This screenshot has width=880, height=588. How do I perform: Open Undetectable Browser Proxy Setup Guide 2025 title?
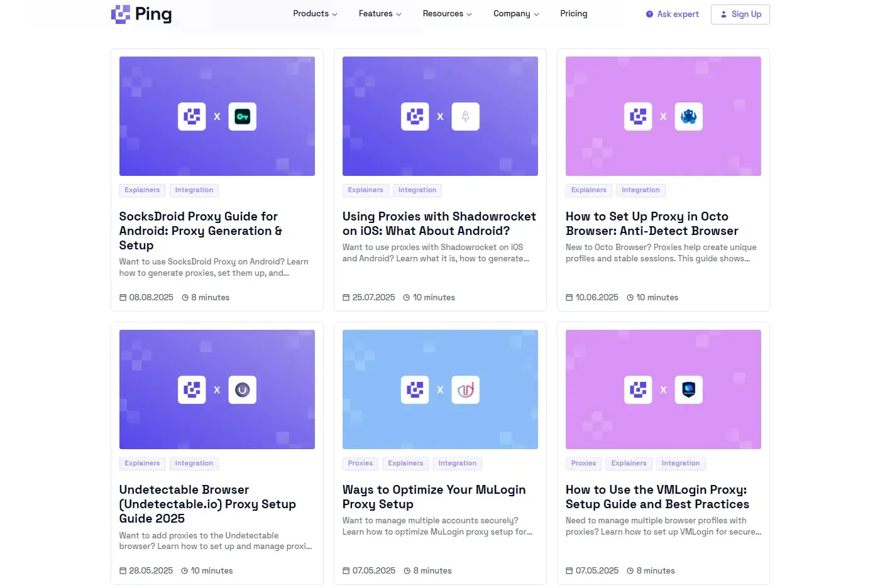click(x=207, y=504)
